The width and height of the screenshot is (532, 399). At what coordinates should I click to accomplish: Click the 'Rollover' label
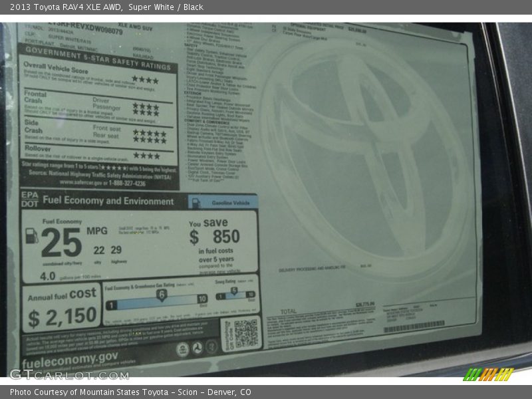(38, 148)
